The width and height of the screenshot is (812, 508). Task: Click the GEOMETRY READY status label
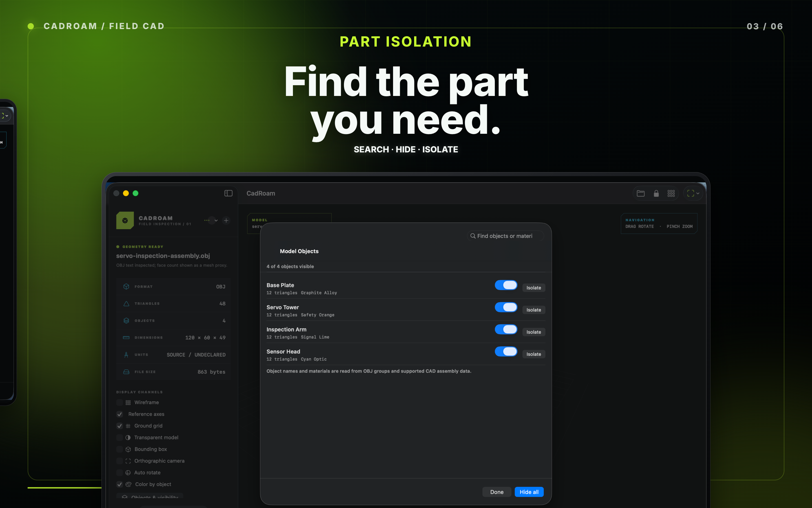(143, 247)
